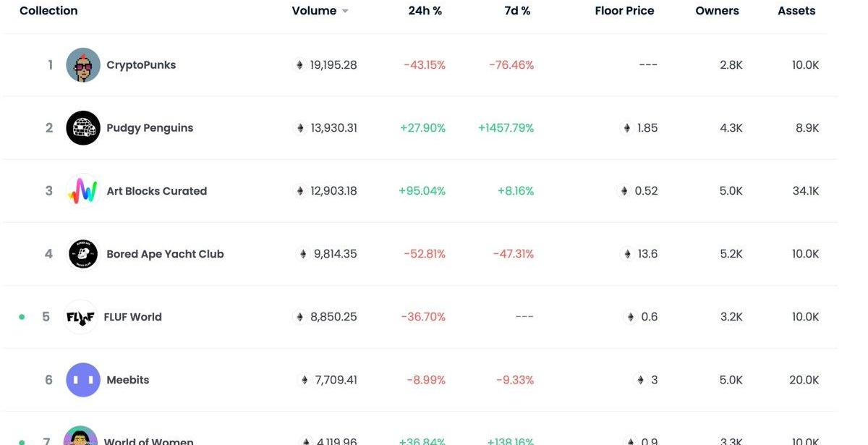Go to Bored Ape Yacht Club collection
868x445 pixels.
(165, 254)
